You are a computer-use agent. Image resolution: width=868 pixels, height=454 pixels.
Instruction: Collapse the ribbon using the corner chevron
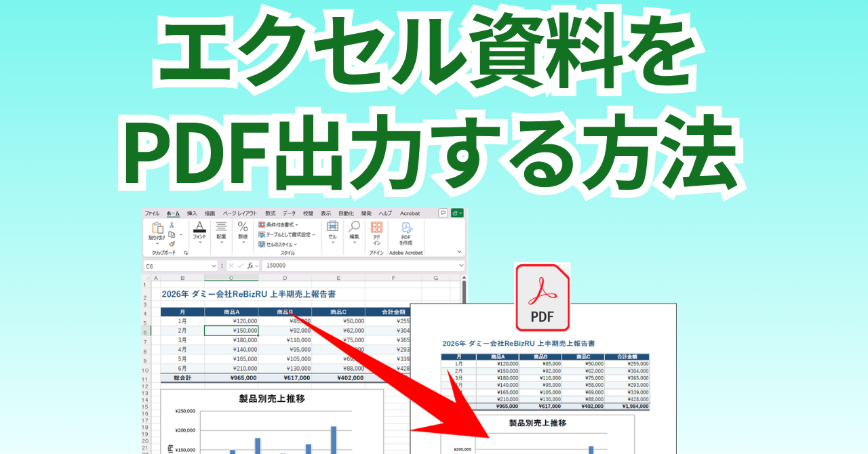[x=459, y=251]
